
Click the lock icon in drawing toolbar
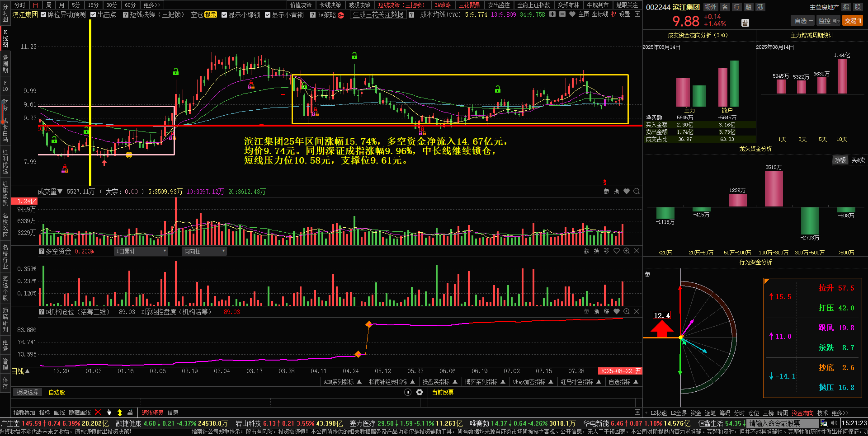tap(130, 413)
